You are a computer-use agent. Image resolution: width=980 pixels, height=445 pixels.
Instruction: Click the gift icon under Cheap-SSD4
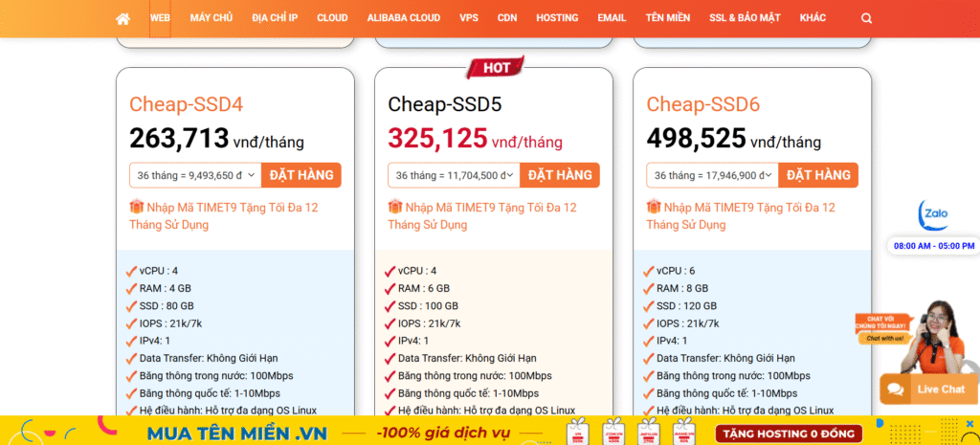(x=136, y=207)
